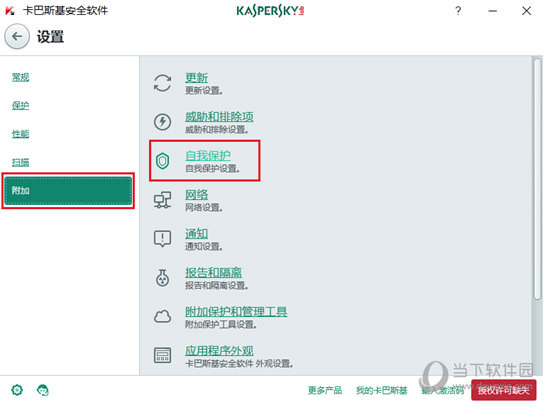Click the 我的卡巴斯基 link
Image resolution: width=550 pixels, height=407 pixels.
[382, 390]
